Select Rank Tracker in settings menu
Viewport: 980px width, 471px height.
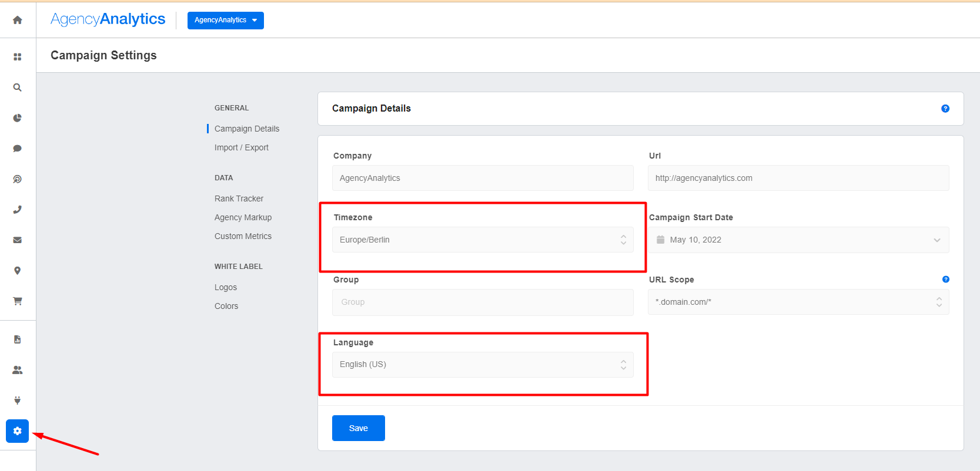click(x=239, y=199)
